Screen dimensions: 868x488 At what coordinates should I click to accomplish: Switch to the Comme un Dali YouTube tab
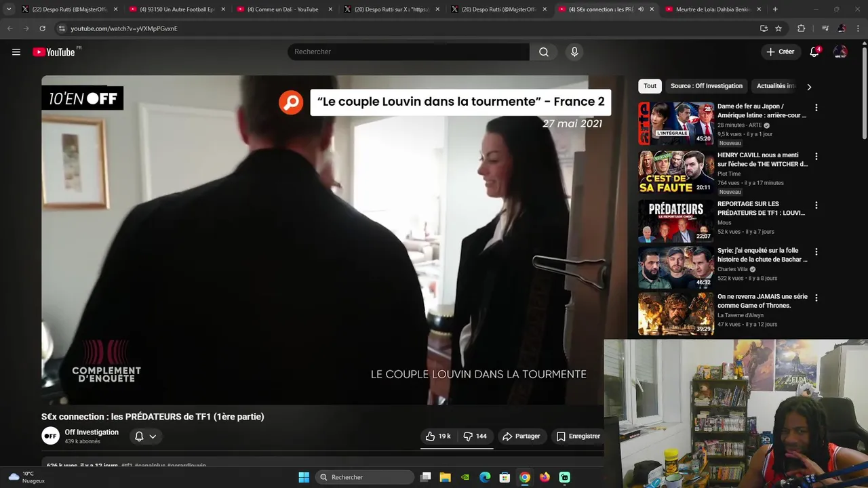click(283, 9)
